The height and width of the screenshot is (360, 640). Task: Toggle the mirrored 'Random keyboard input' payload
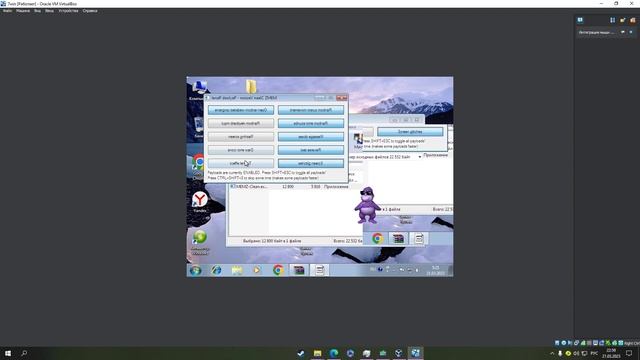point(241,123)
